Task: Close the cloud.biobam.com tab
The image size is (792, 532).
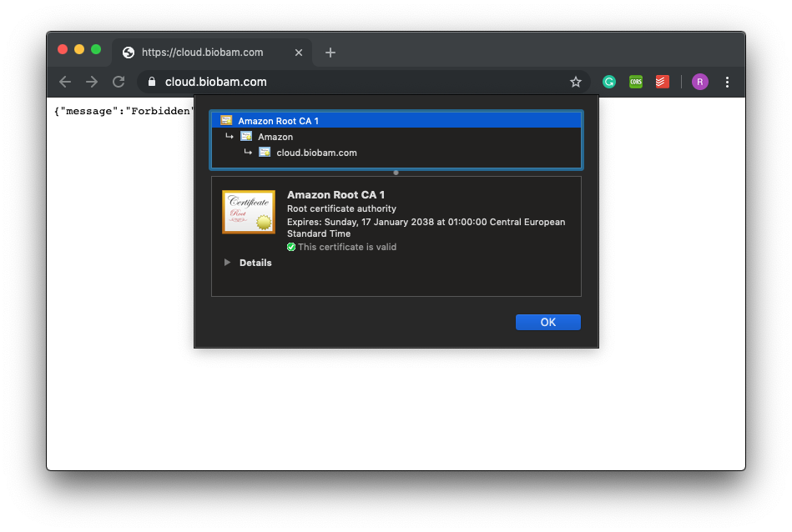Action: tap(299, 53)
